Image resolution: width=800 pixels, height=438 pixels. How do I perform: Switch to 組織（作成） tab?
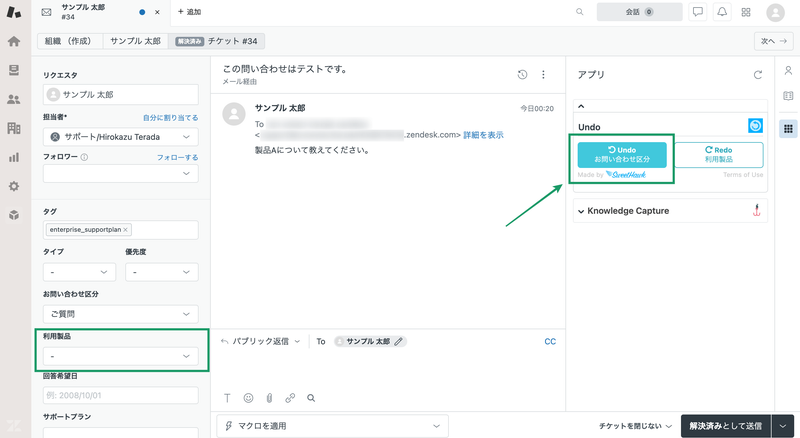click(x=70, y=41)
